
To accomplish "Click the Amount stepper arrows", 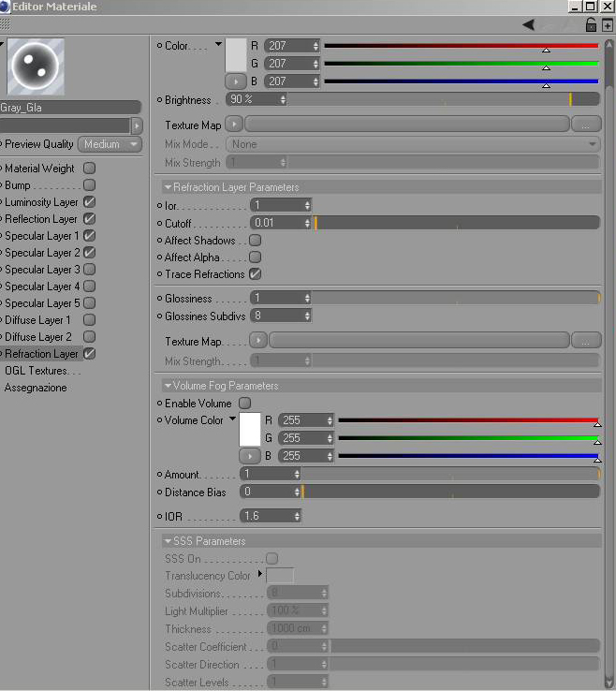I will tap(297, 474).
